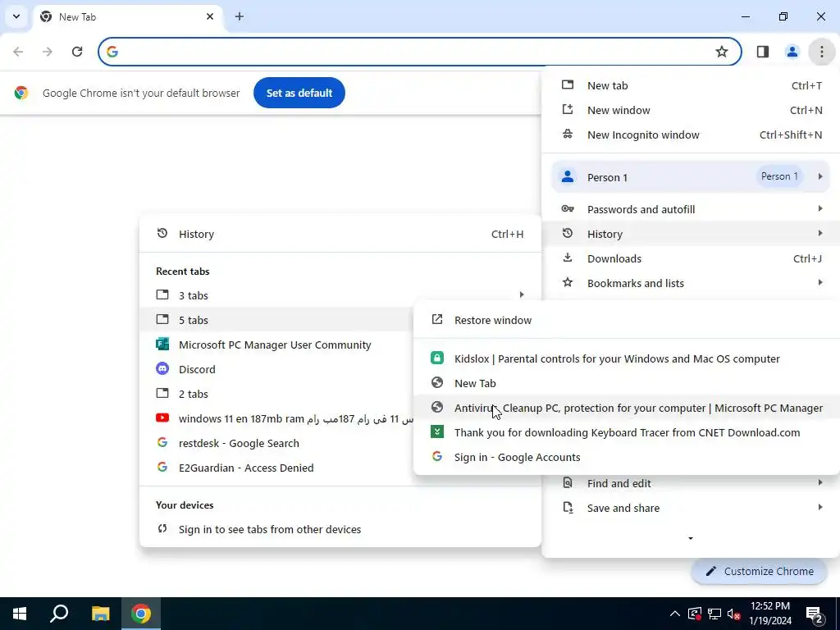The height and width of the screenshot is (630, 840).
Task: Click Restore window in submenu
Action: coord(627,320)
